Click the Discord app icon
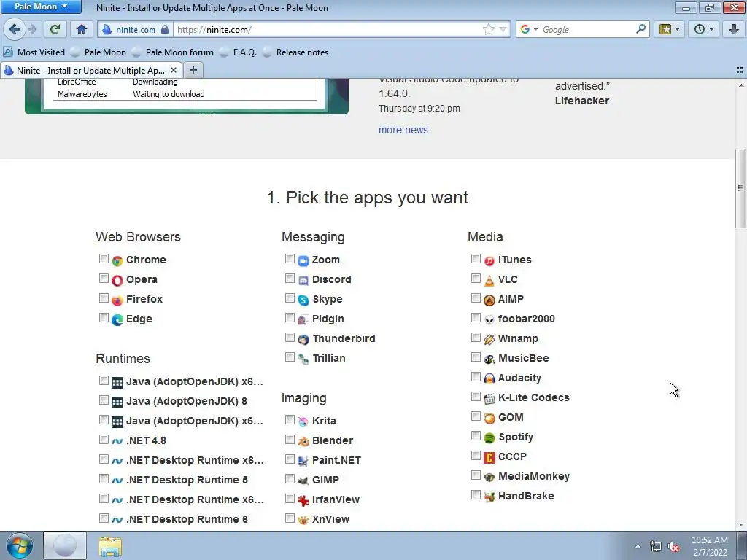The image size is (747, 560). pyautogui.click(x=303, y=280)
